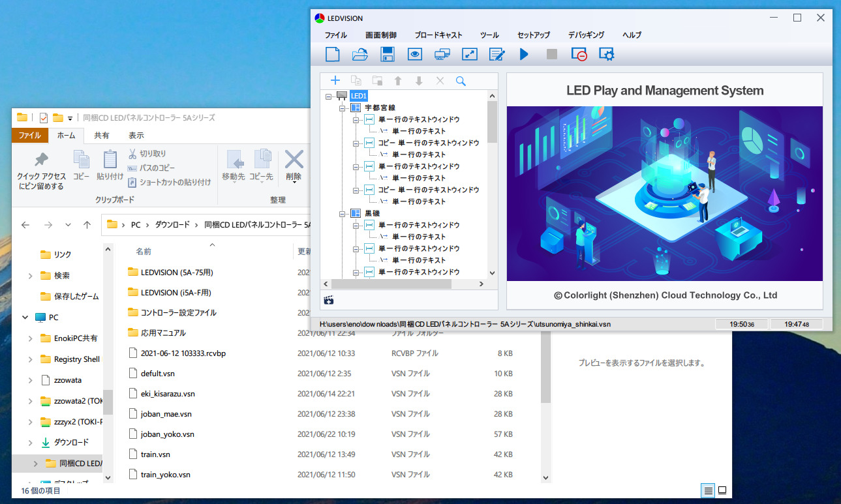
Task: Select the LEDVISION (5A-75用) folder
Action: (177, 272)
